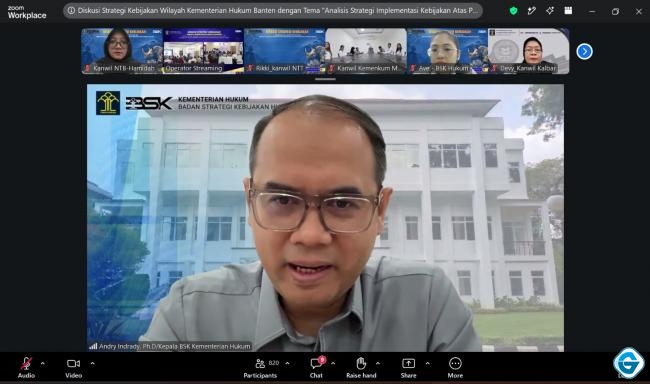Image resolution: width=650 pixels, height=384 pixels.
Task: Click the gallery strip resize handle bar
Action: pyautogui.click(x=325, y=79)
